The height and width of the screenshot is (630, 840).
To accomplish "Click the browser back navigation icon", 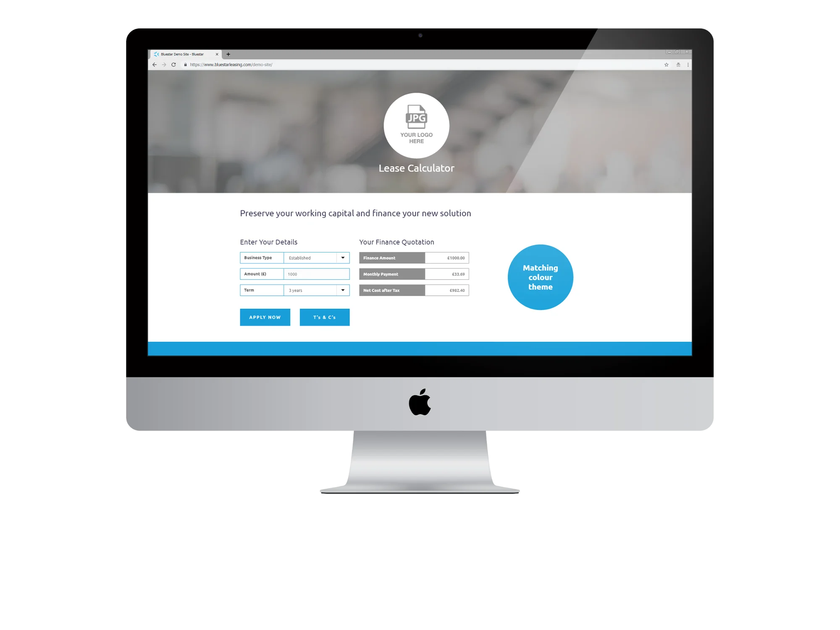I will [155, 64].
